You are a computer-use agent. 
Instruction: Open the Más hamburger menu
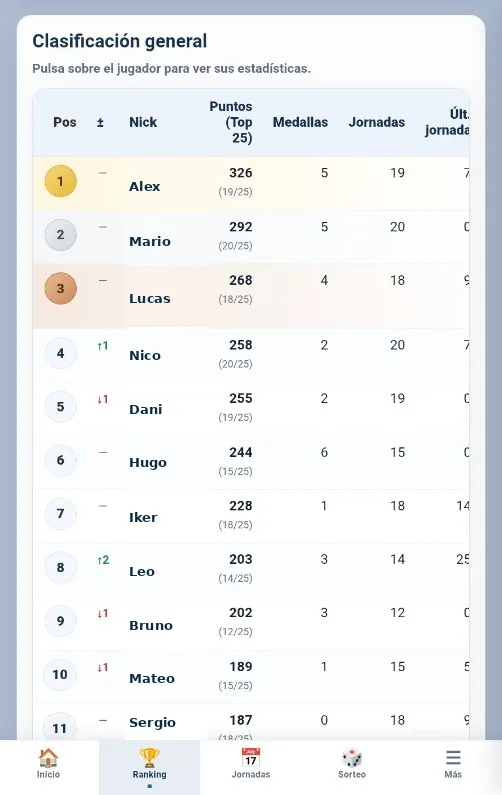(x=453, y=758)
